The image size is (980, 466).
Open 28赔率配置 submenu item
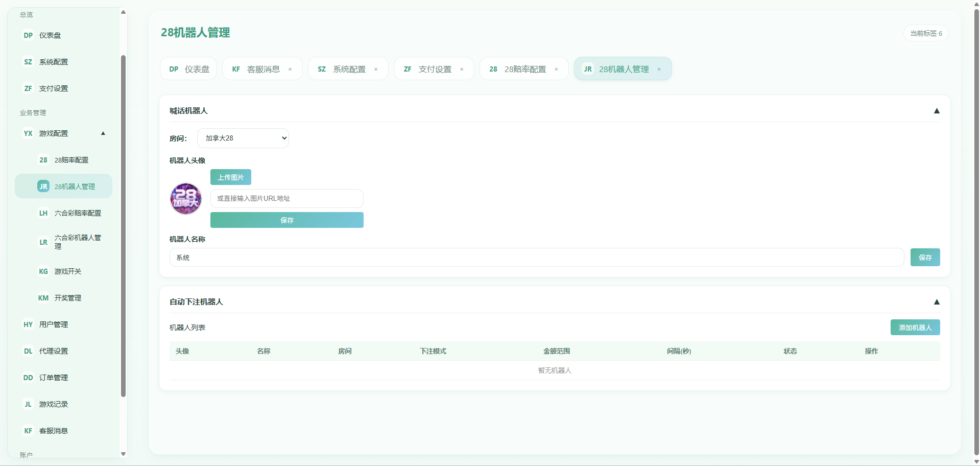(x=63, y=160)
